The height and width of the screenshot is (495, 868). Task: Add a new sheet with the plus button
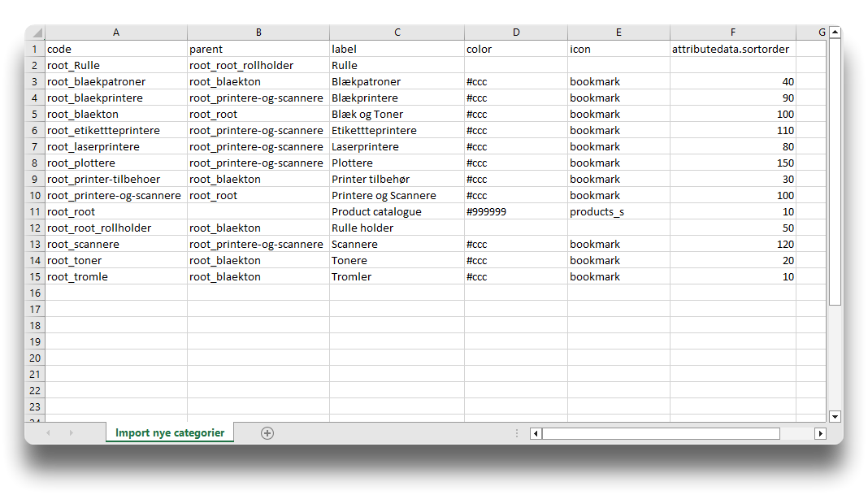click(x=267, y=433)
